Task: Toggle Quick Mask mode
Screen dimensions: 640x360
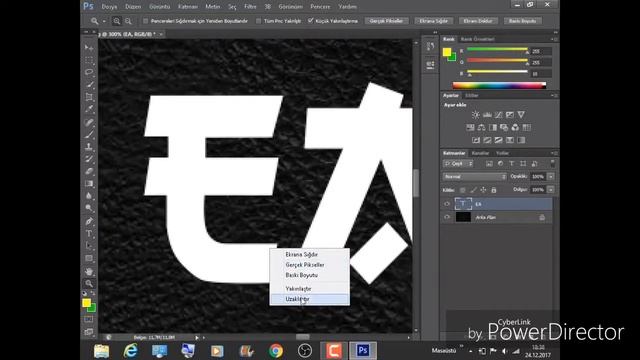Action: coord(89,319)
